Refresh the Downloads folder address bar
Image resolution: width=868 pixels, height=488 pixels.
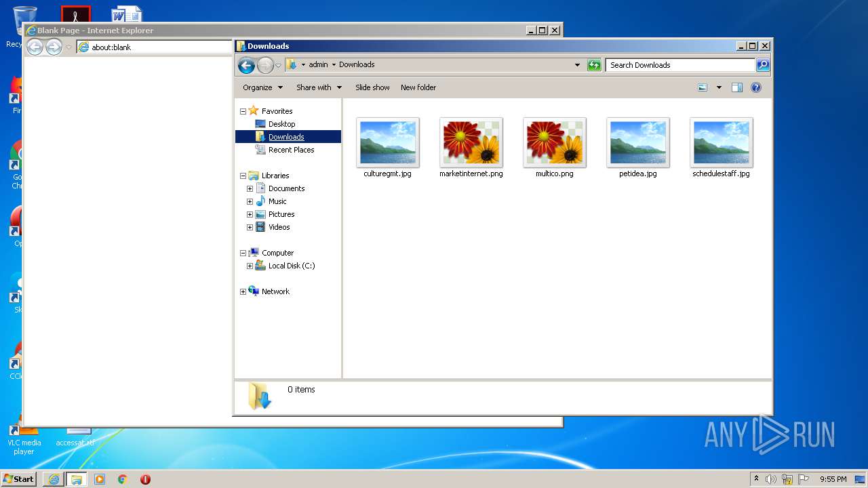tap(594, 65)
